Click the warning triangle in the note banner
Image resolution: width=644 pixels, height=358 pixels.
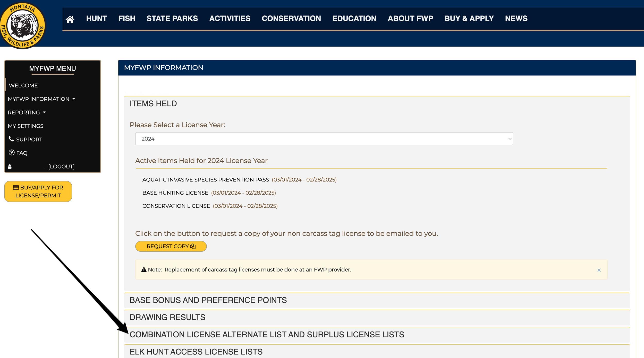point(144,269)
